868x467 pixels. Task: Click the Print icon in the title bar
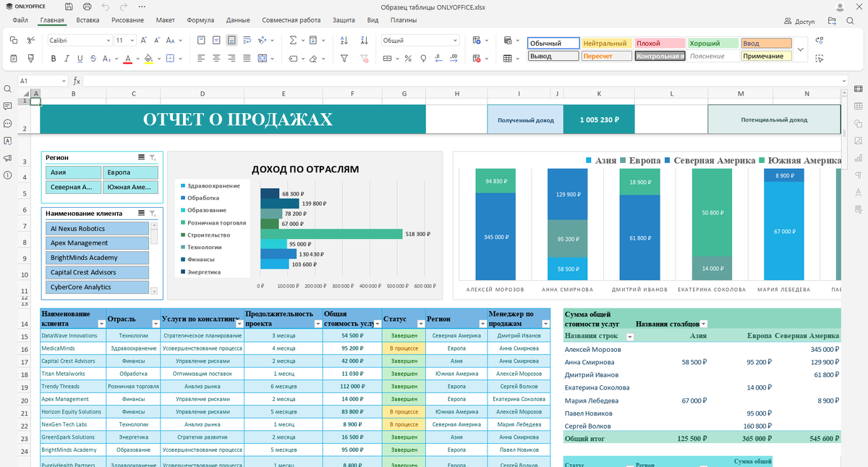coord(87,7)
